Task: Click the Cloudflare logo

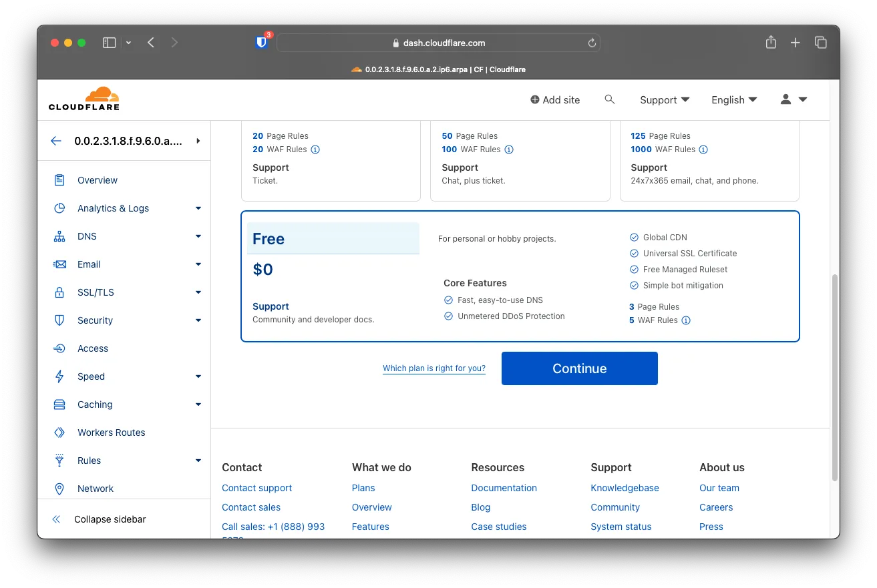Action: click(84, 99)
